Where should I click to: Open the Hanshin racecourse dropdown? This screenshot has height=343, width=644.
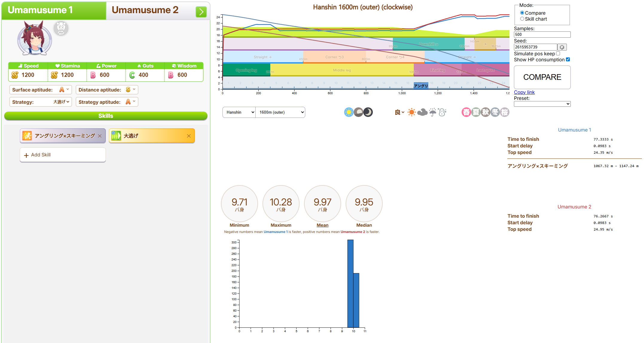[239, 112]
